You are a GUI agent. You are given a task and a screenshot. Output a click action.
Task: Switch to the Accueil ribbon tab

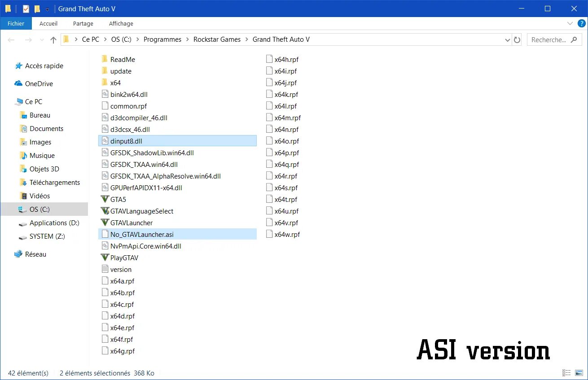(x=48, y=23)
